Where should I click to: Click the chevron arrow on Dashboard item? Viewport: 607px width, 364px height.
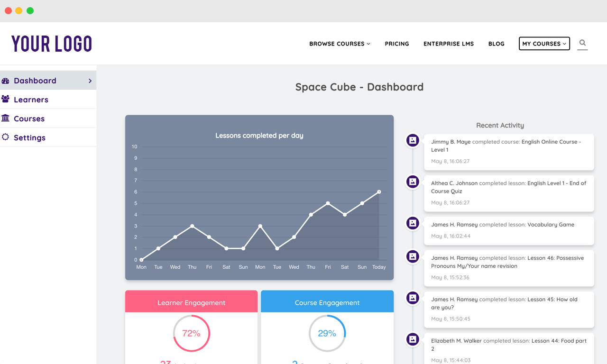point(90,81)
